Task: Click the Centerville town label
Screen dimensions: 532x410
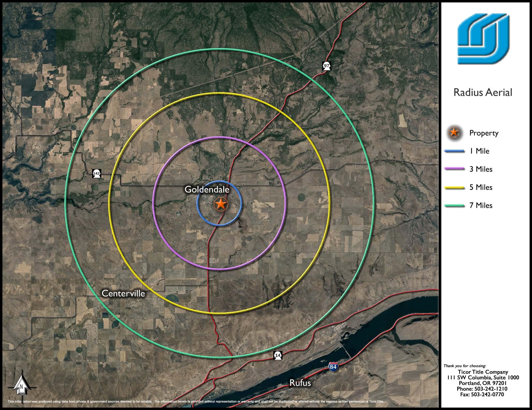Action: click(x=123, y=293)
